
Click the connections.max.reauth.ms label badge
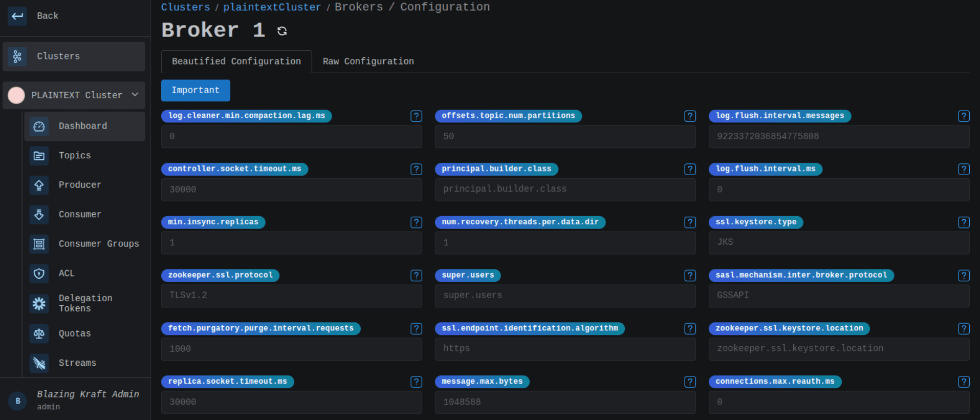tap(775, 382)
